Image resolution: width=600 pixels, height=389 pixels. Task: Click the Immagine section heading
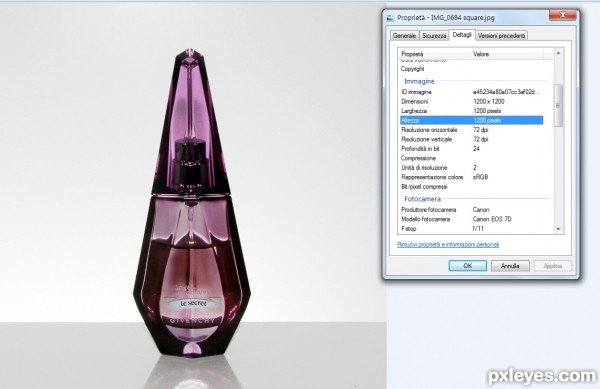coord(419,81)
